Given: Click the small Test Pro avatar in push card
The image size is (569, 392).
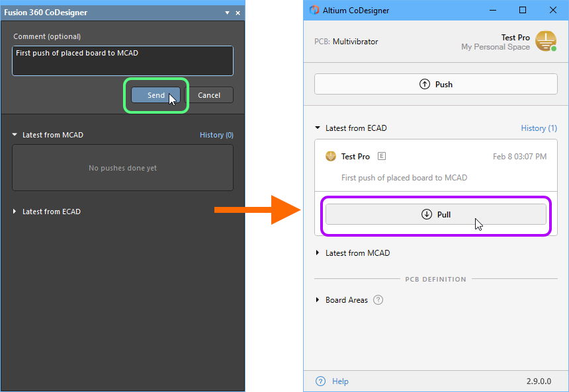Looking at the screenshot, I should click(x=331, y=157).
